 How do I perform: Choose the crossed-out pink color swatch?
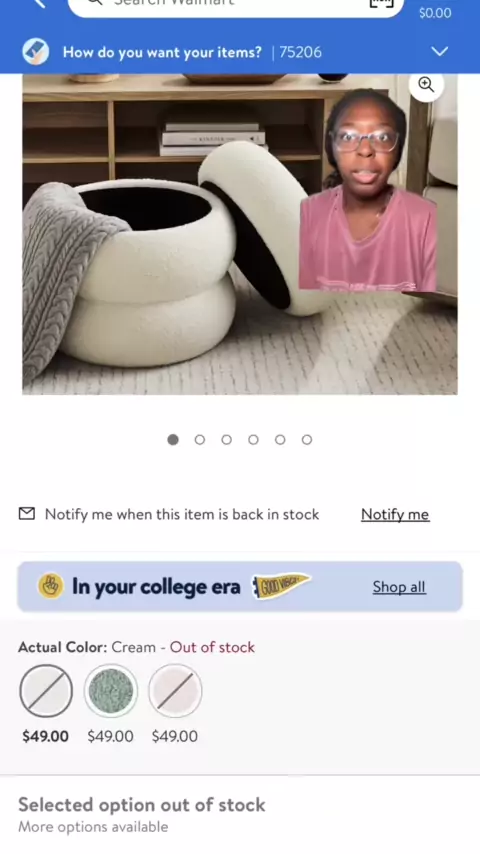[x=175, y=691]
